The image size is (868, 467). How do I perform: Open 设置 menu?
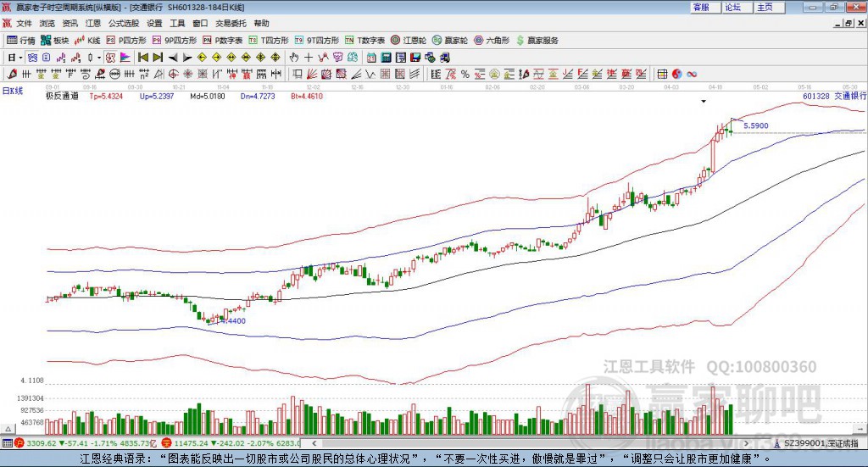(154, 23)
